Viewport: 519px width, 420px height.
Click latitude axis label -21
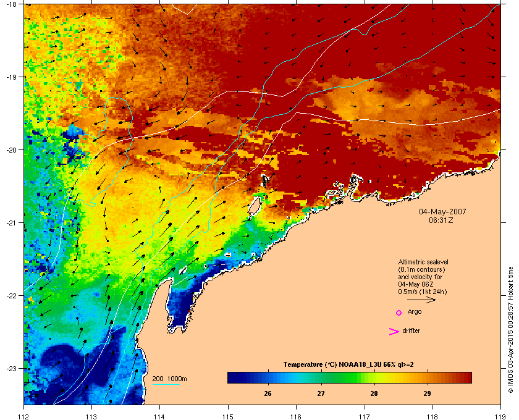tap(11, 223)
